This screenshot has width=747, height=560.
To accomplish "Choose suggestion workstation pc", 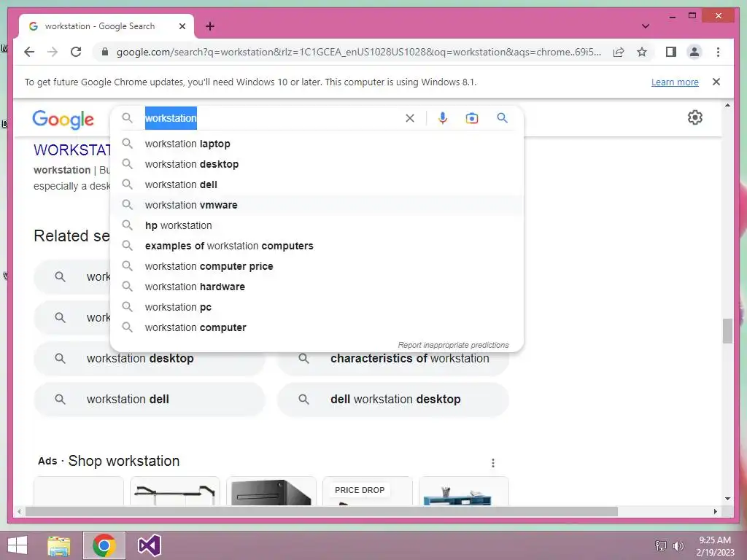I will coord(317,308).
